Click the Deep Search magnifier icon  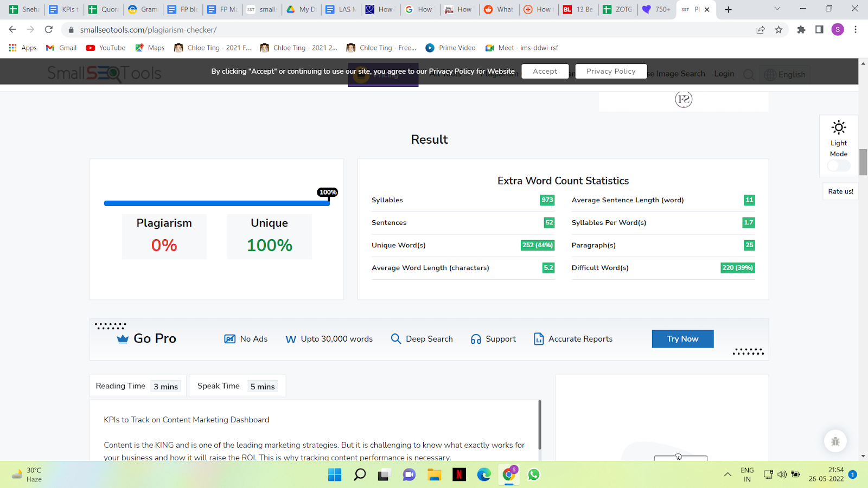[x=396, y=339]
